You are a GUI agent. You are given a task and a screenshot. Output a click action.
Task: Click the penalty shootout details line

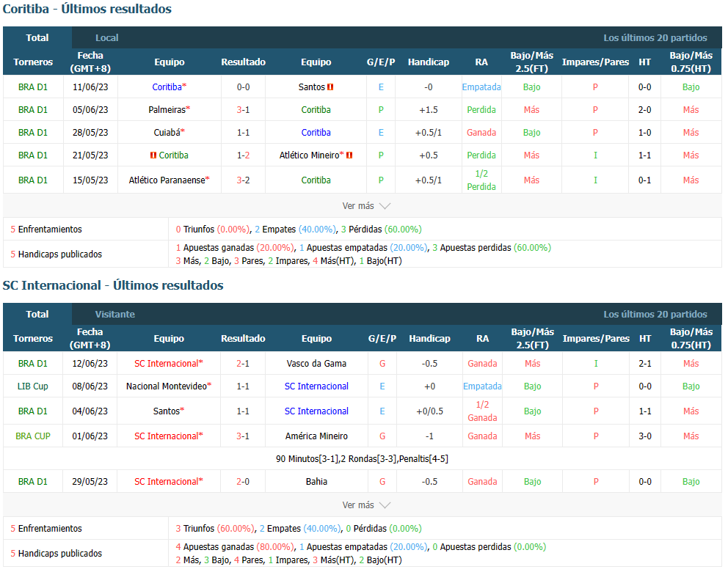click(362, 459)
